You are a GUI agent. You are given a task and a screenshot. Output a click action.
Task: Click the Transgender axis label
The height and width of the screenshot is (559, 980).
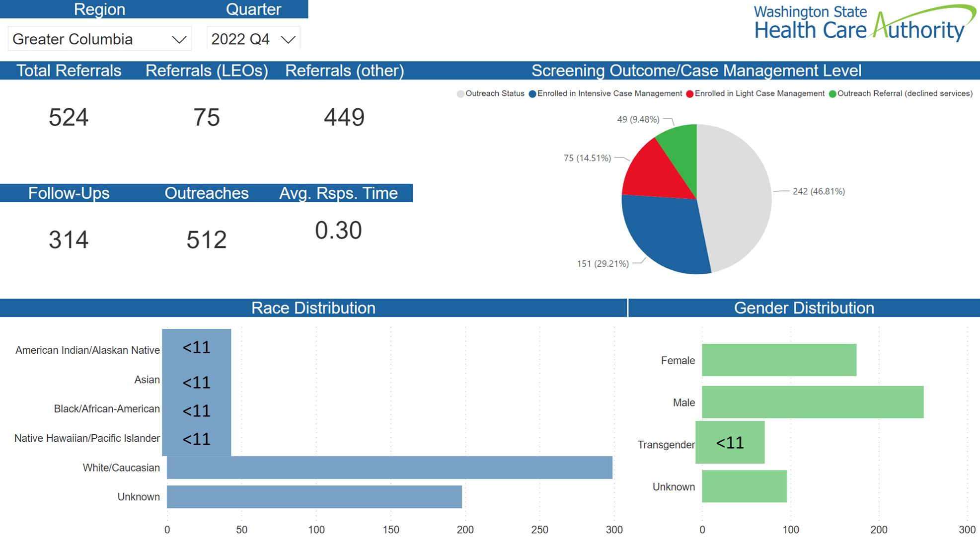[666, 445]
